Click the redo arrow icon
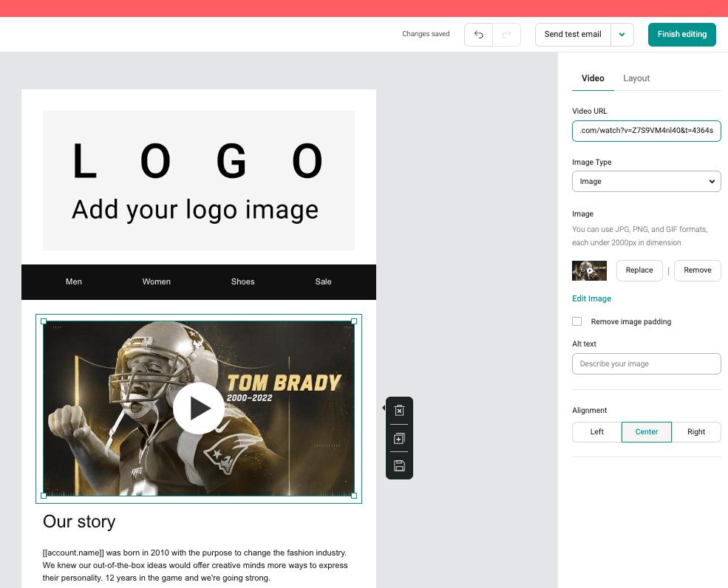The height and width of the screenshot is (588, 728). click(x=507, y=34)
